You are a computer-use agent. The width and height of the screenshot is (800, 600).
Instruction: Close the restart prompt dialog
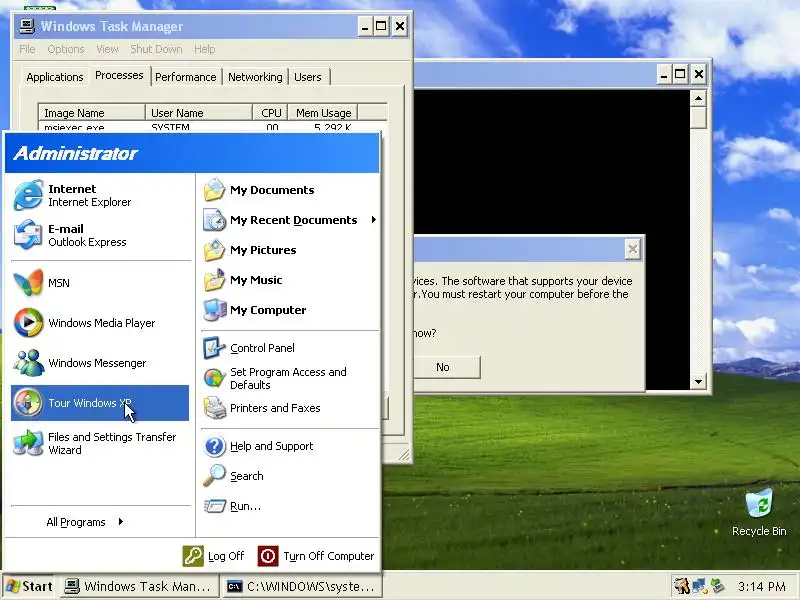coord(632,249)
